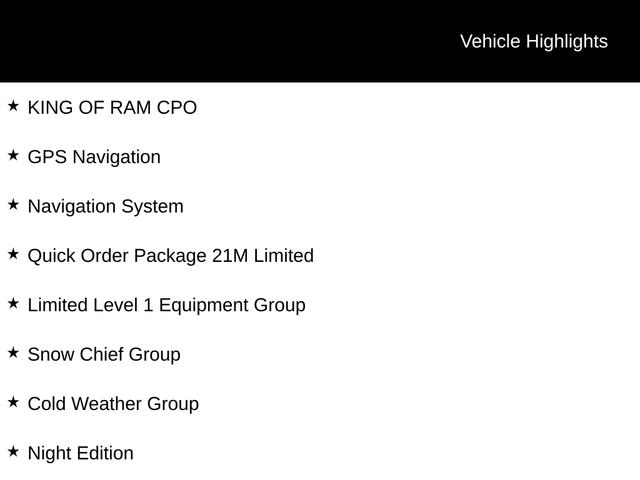Screen dimensions: 640x480
Task: Click star icon beside Night Edition
Action: [x=13, y=451]
